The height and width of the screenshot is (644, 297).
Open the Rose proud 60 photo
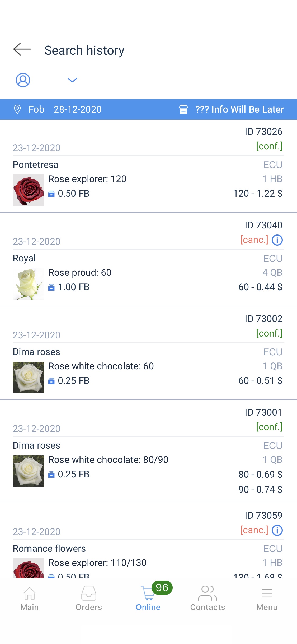[x=29, y=284]
